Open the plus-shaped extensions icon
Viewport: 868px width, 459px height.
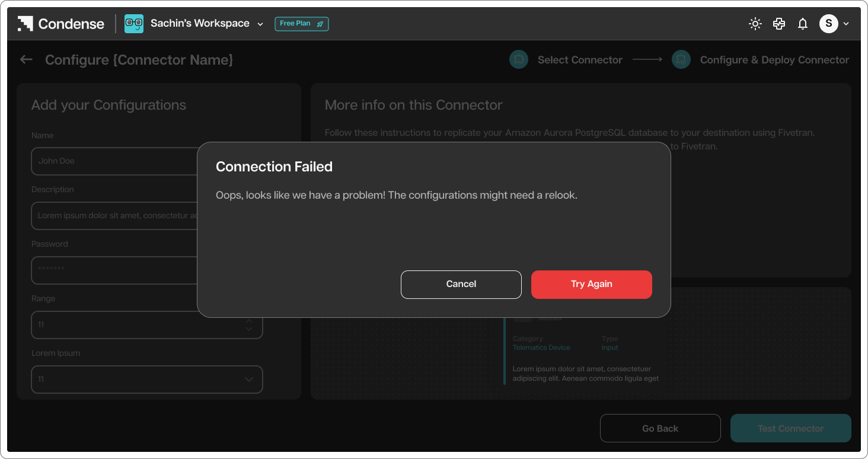[x=779, y=24]
